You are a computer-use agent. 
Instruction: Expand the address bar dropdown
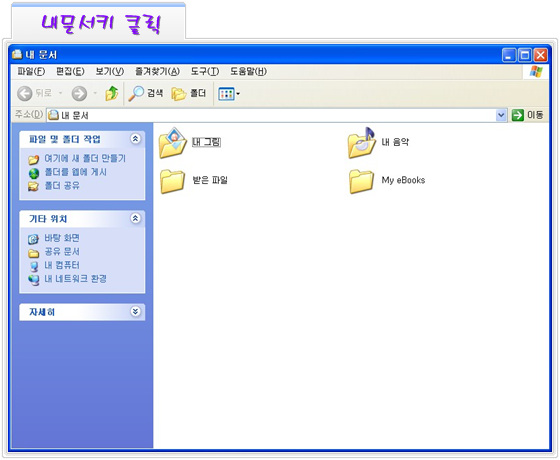click(x=501, y=115)
